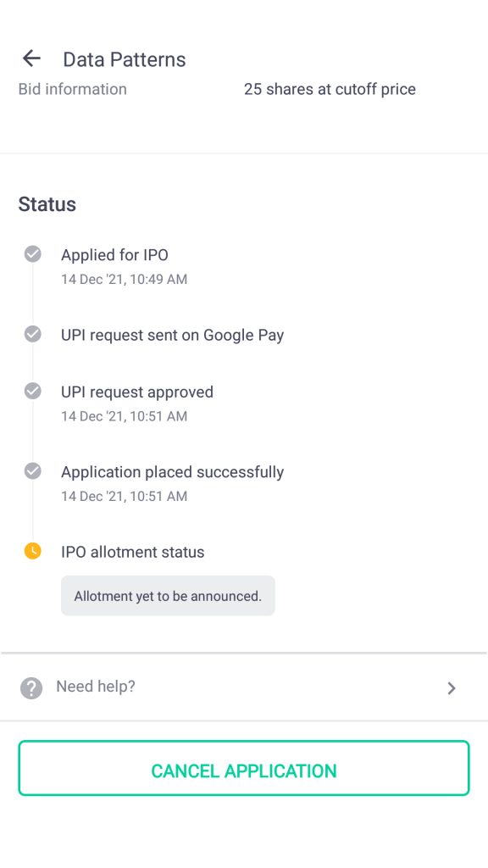Click the CANCEL APPLICATION button
The height and width of the screenshot is (868, 488).
pyautogui.click(x=244, y=769)
